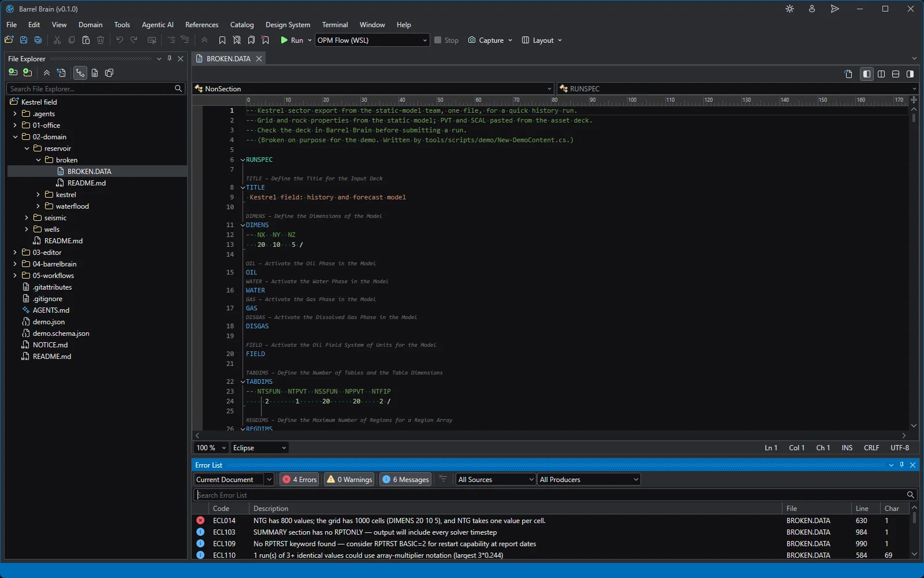
Task: Select the BROKEN.DATA editor tab
Action: click(229, 58)
